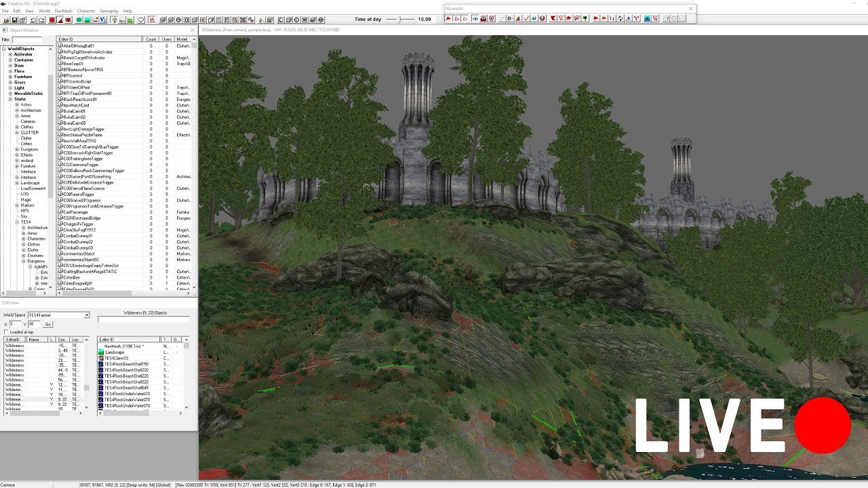868x488 pixels.
Task: Click the Y coordinate field in Cell View
Action: tap(34, 324)
